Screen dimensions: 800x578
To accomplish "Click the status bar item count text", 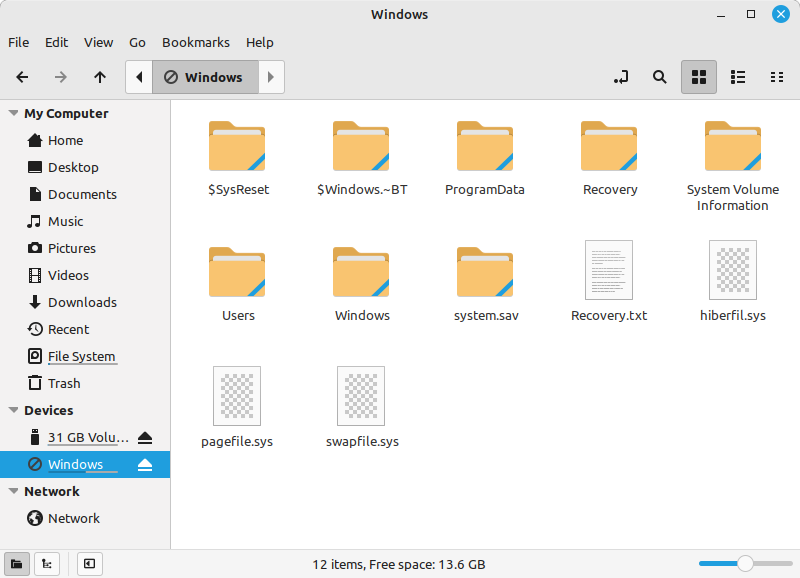I will (399, 565).
